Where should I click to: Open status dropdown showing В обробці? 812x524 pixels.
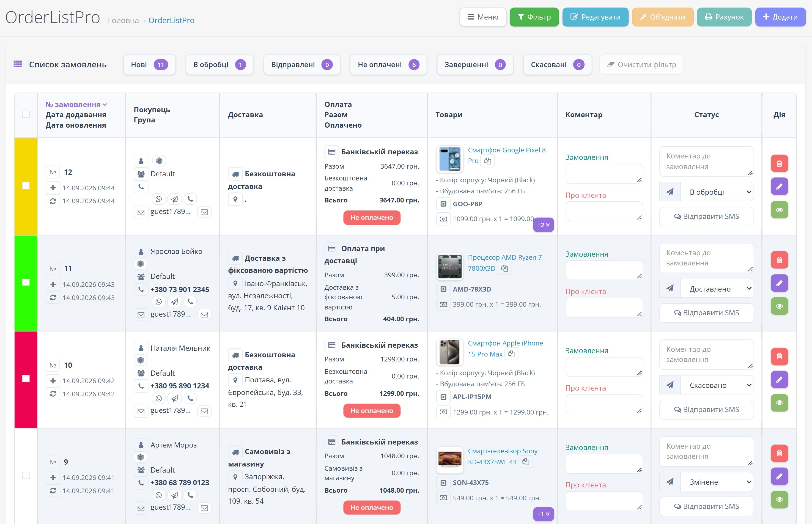(x=717, y=192)
